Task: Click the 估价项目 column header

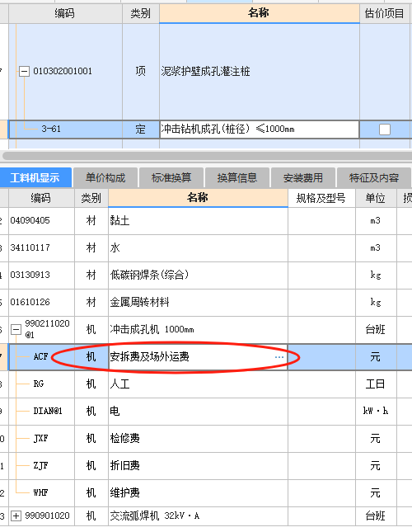Action: 386,13
